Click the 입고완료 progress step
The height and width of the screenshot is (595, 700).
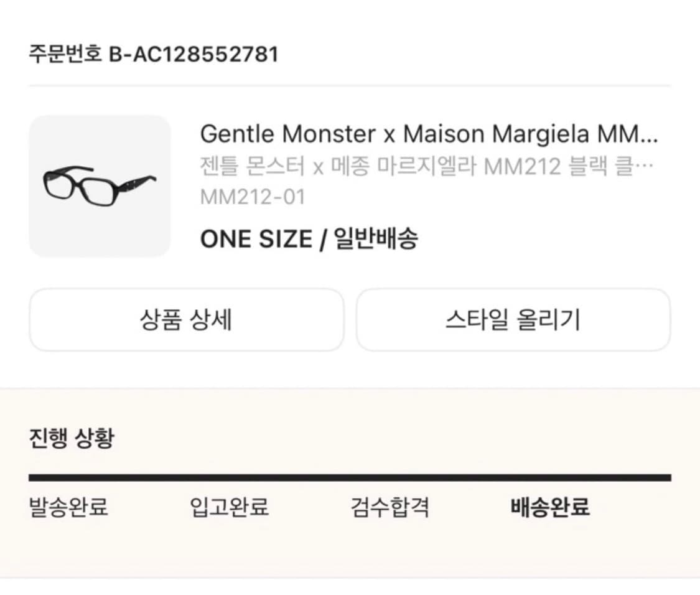pyautogui.click(x=230, y=507)
